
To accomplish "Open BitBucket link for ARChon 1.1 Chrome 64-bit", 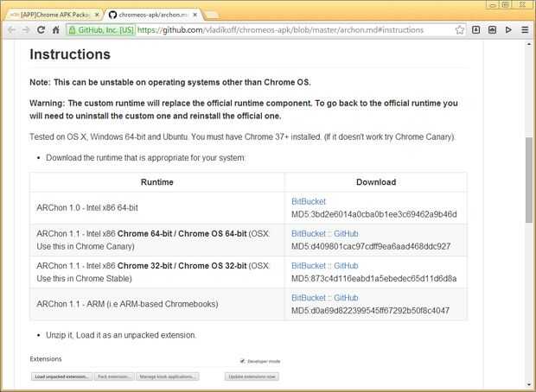I will [x=309, y=234].
